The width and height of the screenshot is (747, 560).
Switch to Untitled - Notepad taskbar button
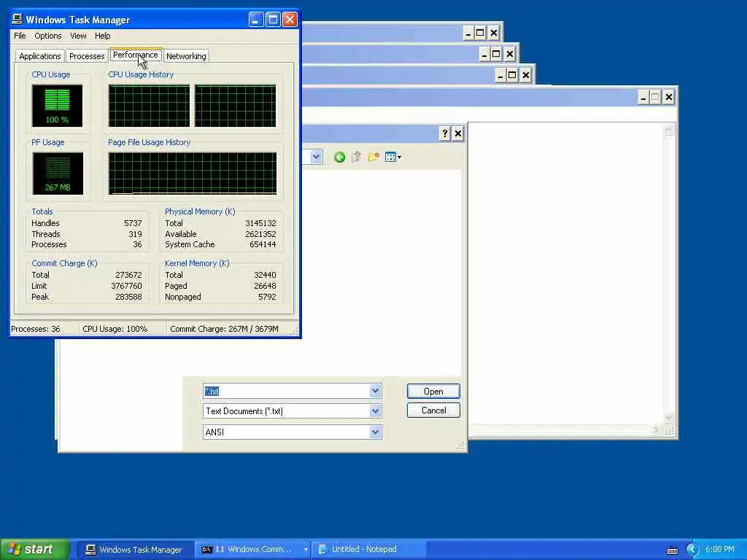(368, 550)
